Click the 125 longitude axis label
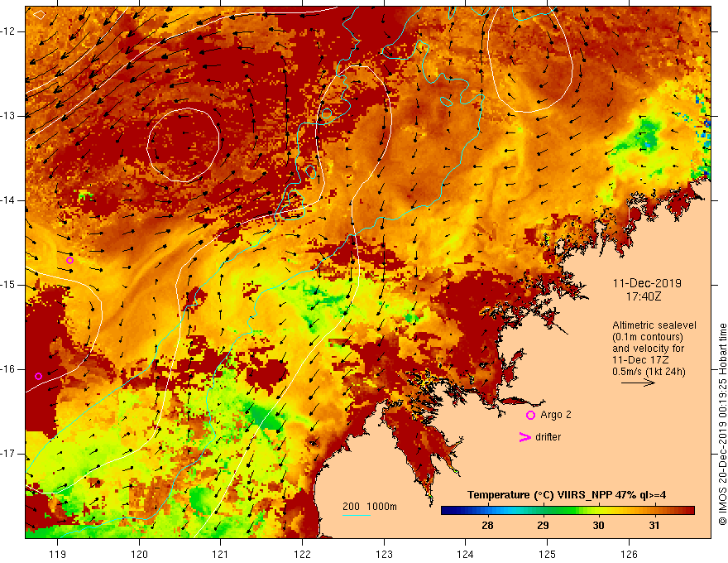The height and width of the screenshot is (563, 728). (548, 554)
